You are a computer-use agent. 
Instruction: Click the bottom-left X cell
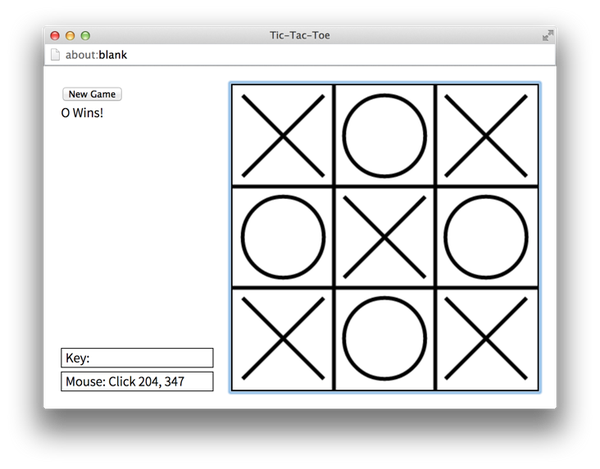pyautogui.click(x=283, y=339)
